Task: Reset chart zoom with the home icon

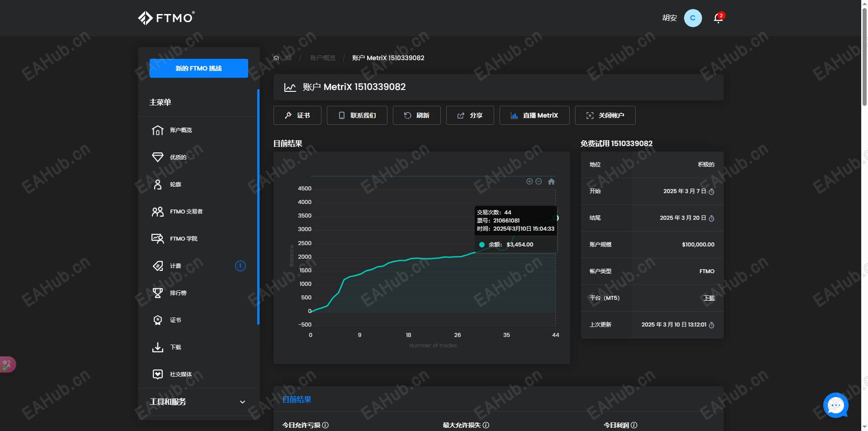Action: (x=551, y=181)
